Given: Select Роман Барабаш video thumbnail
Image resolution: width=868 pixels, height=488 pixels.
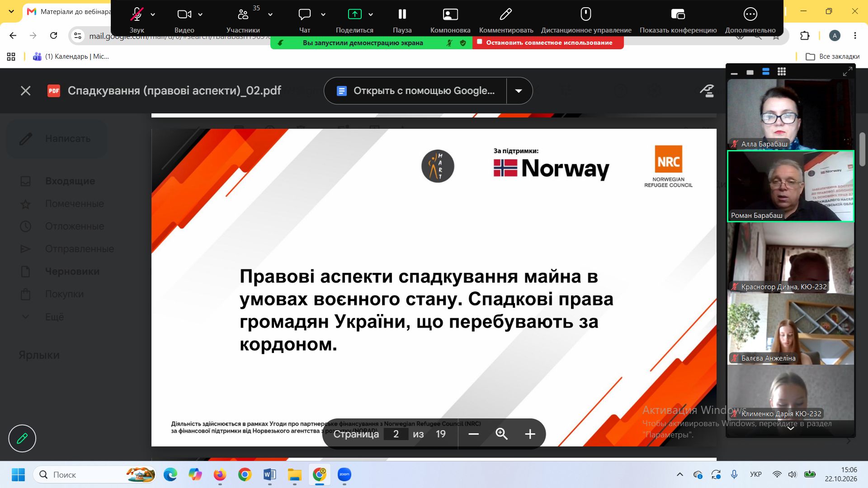Looking at the screenshot, I should pyautogui.click(x=790, y=186).
